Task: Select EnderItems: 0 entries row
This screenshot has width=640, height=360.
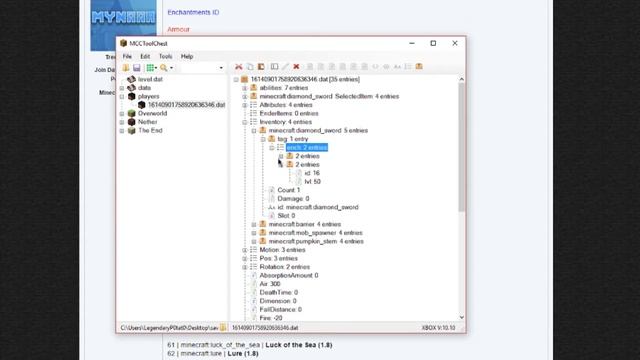Action: (x=289, y=113)
